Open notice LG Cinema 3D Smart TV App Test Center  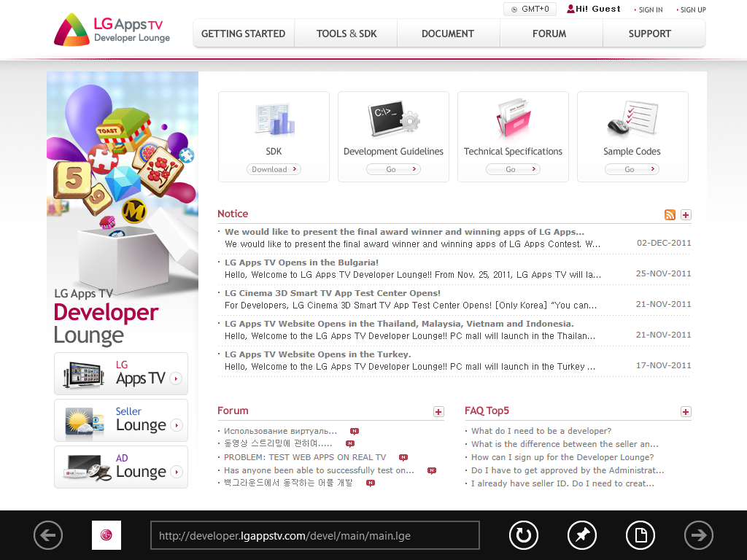(333, 293)
